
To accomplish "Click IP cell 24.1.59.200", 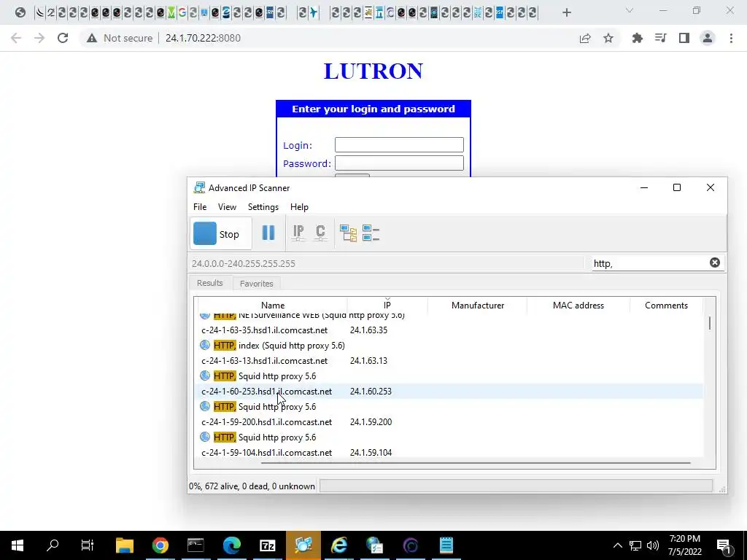I will tap(371, 422).
